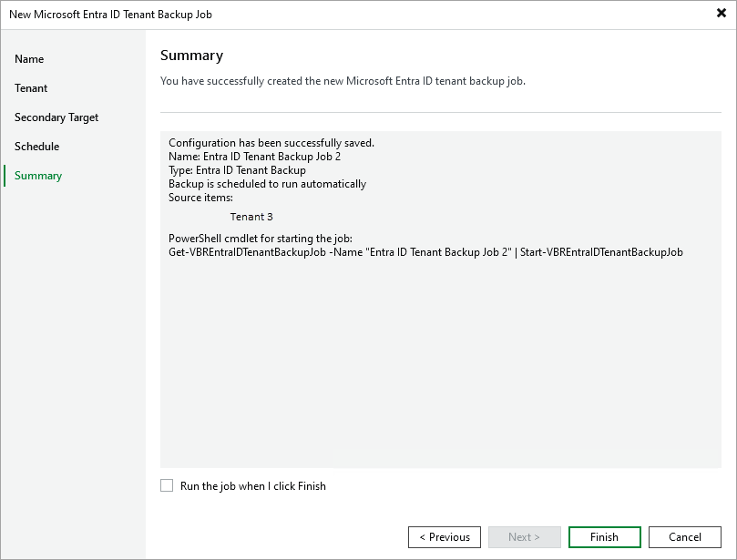This screenshot has height=560, width=737.
Task: Cancel the backup job wizard
Action: pos(684,537)
